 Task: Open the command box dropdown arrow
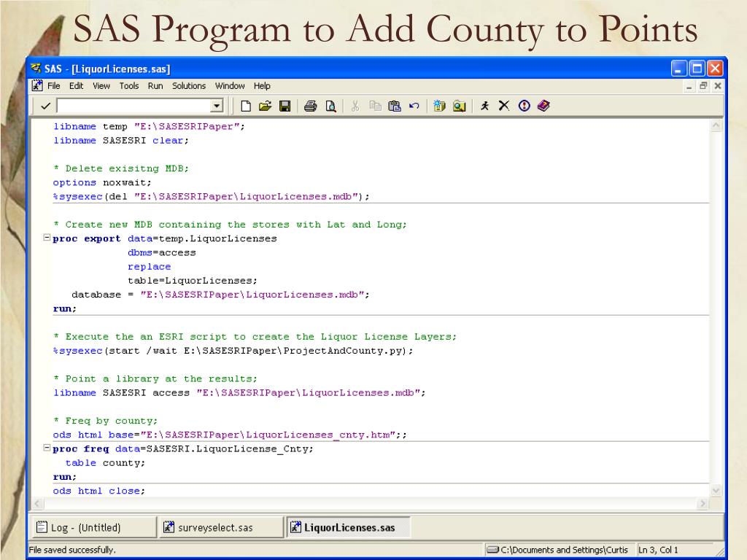coord(217,106)
